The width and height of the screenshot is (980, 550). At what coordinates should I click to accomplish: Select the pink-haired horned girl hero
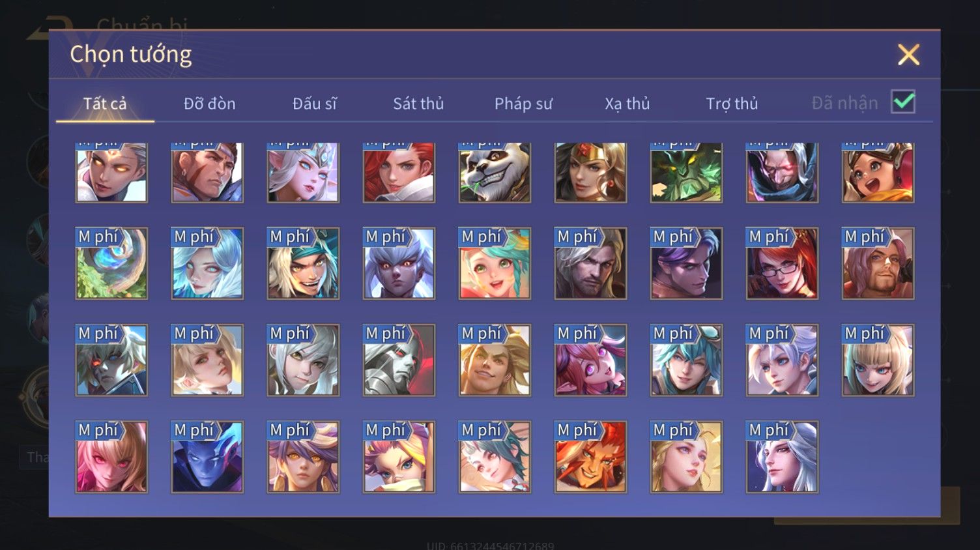click(590, 360)
